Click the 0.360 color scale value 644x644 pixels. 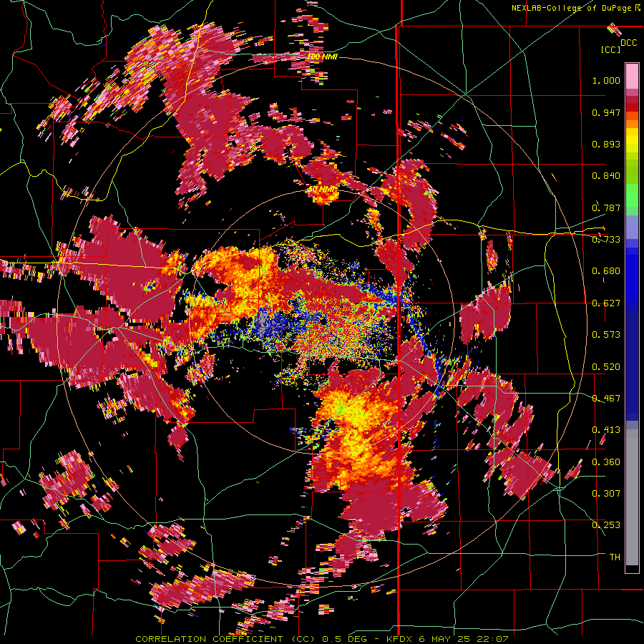click(606, 462)
